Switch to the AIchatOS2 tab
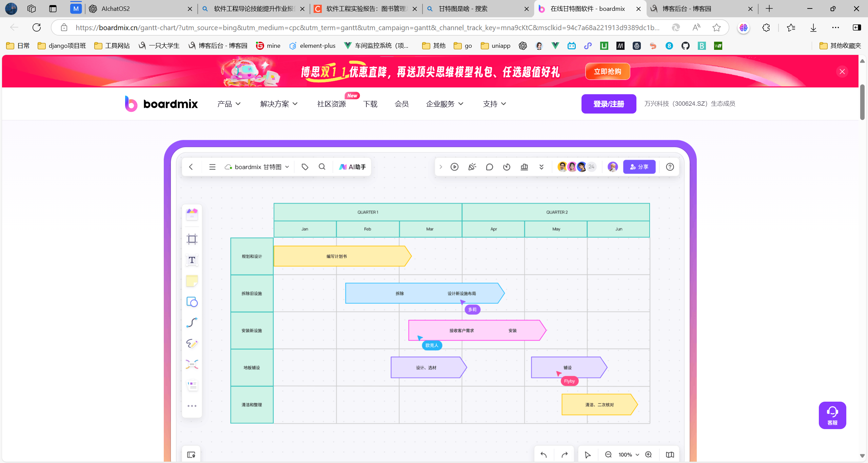Viewport: 868px width, 463px height. (141, 9)
